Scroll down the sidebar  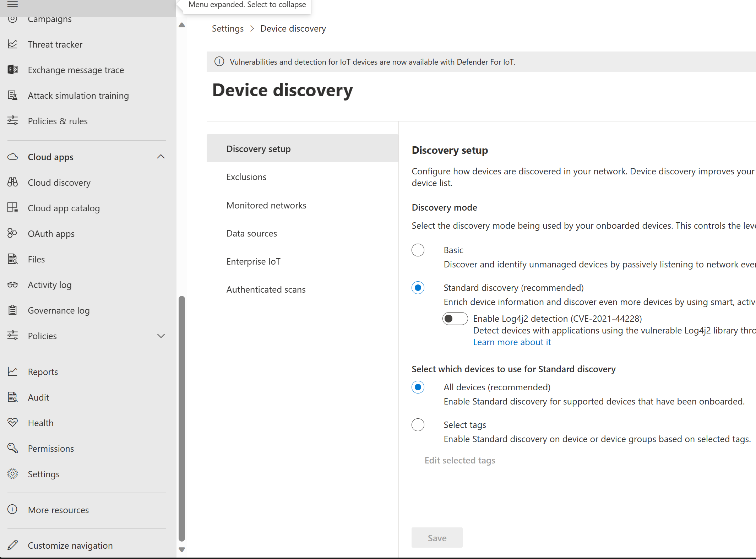click(182, 550)
